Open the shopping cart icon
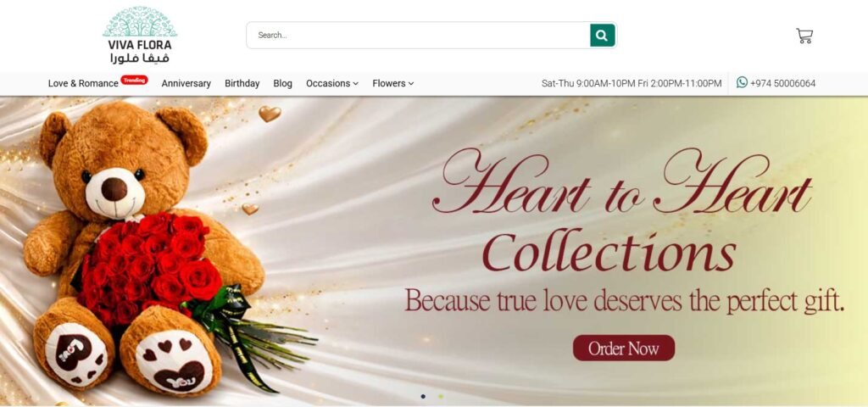Screen dimensions: 868x407 click(804, 36)
